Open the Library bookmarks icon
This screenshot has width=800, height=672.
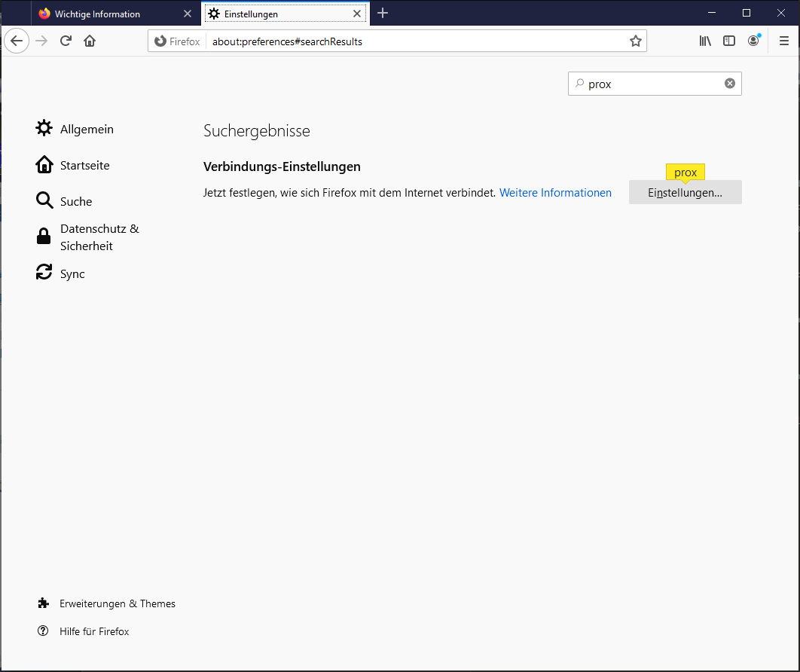(705, 41)
